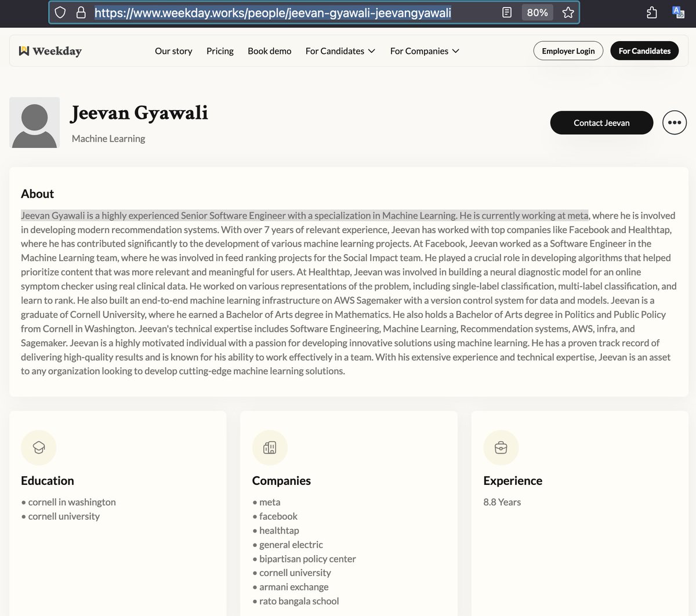
Task: Click the Education graduation cap icon
Action: 39,447
